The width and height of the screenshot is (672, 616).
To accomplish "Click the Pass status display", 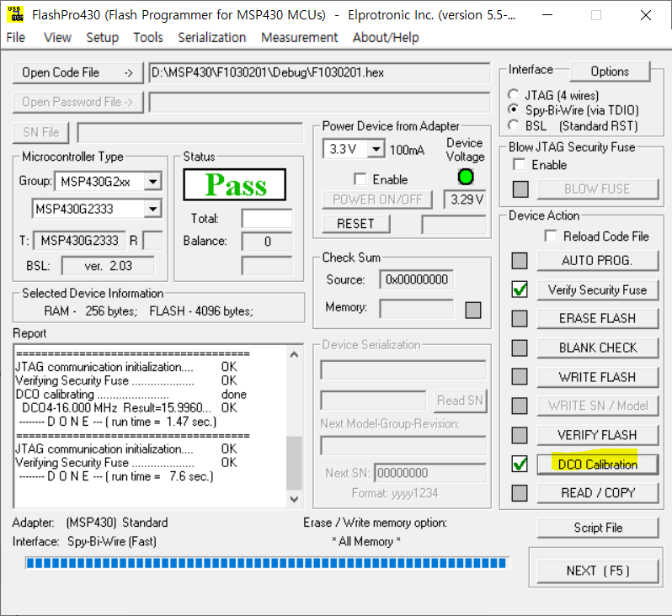I will [234, 184].
